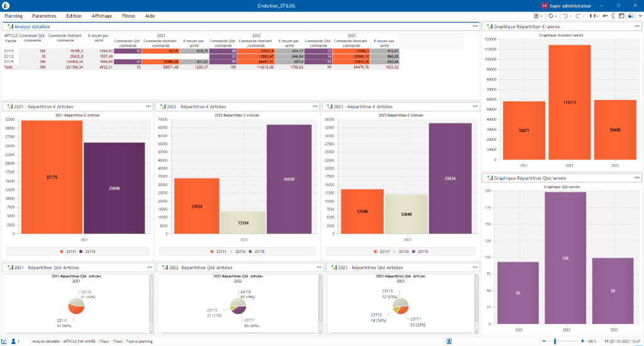Open the Planning menu
Screen dimensions: 644x346
pyautogui.click(x=13, y=15)
